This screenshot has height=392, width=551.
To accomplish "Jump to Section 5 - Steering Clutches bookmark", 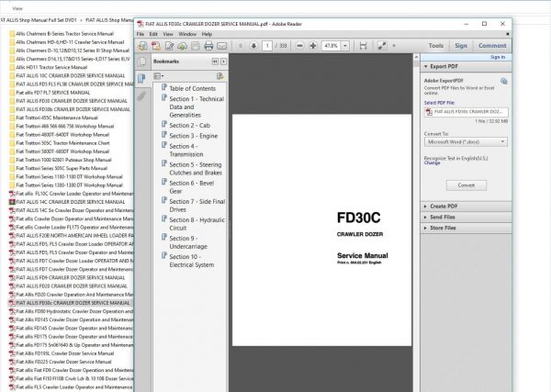I will 196,169.
